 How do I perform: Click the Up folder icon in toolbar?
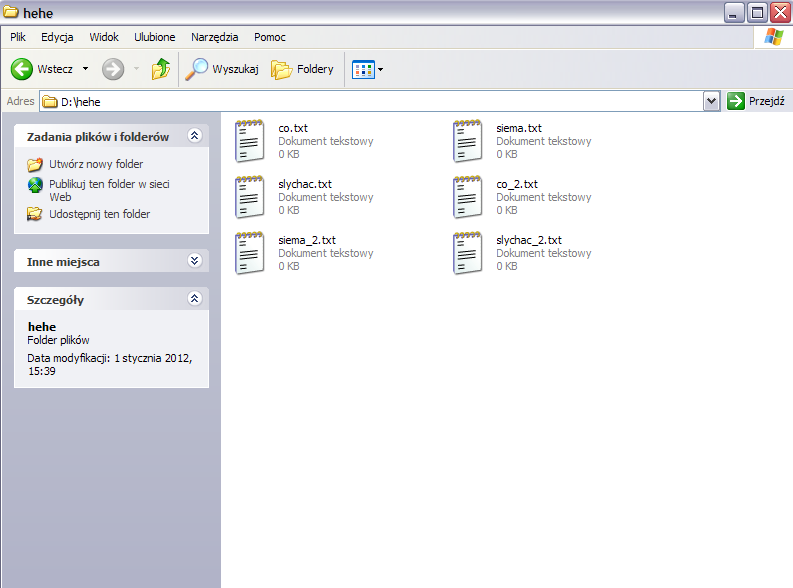tap(160, 69)
